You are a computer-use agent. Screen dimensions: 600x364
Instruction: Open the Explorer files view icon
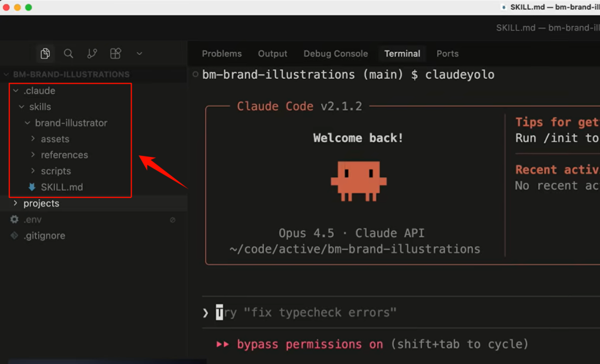point(45,53)
